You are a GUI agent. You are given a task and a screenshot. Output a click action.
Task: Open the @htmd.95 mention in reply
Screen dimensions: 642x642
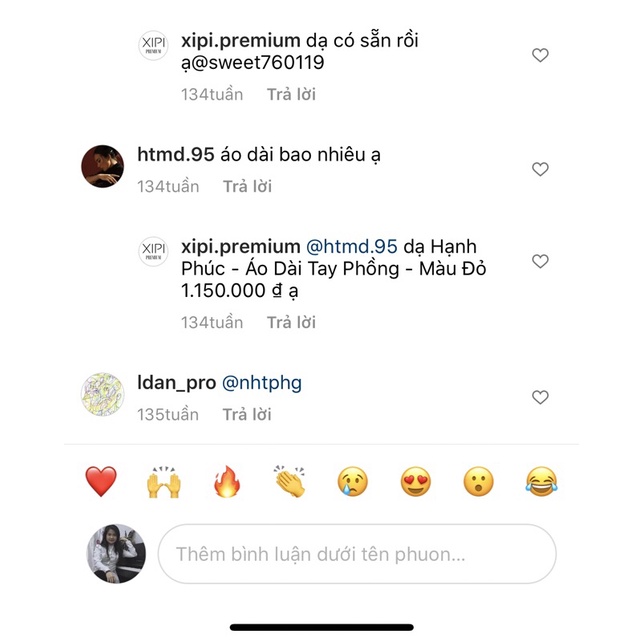[351, 246]
